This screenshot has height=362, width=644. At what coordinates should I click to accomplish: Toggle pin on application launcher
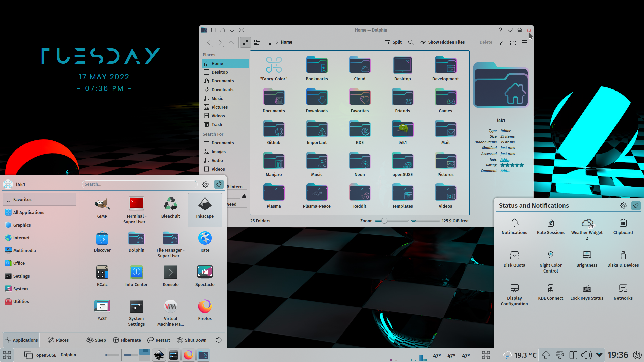coord(219,184)
